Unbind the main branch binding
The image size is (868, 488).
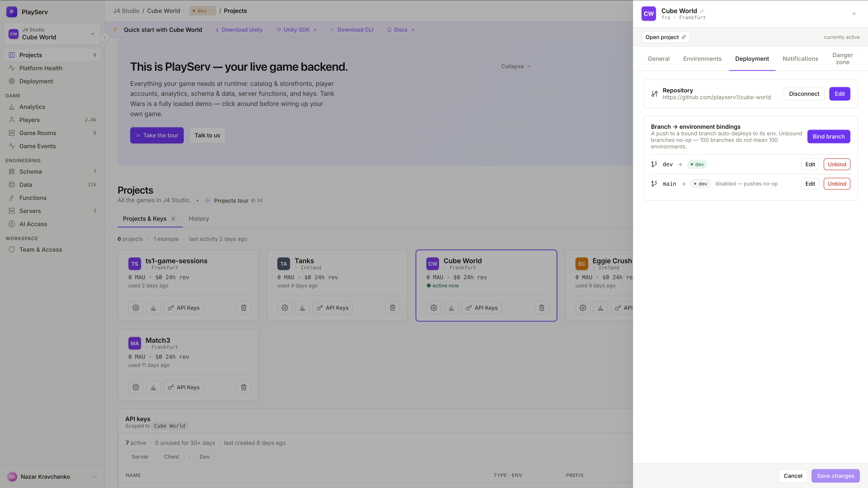(x=837, y=183)
